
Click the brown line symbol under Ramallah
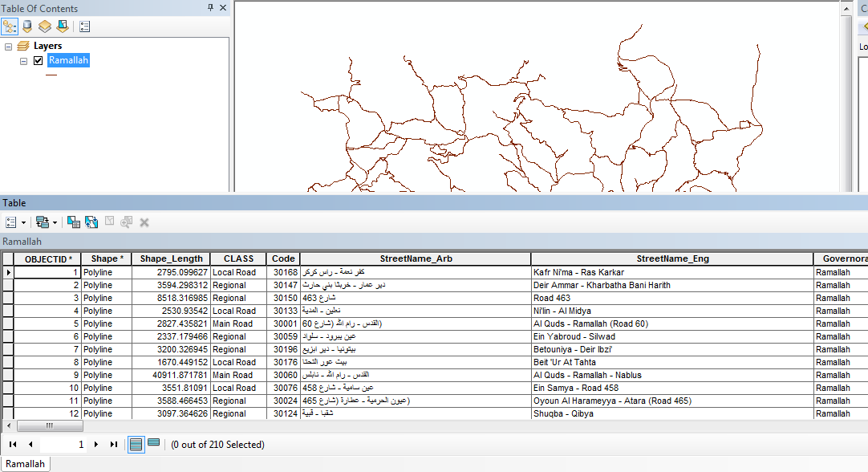tap(51, 75)
